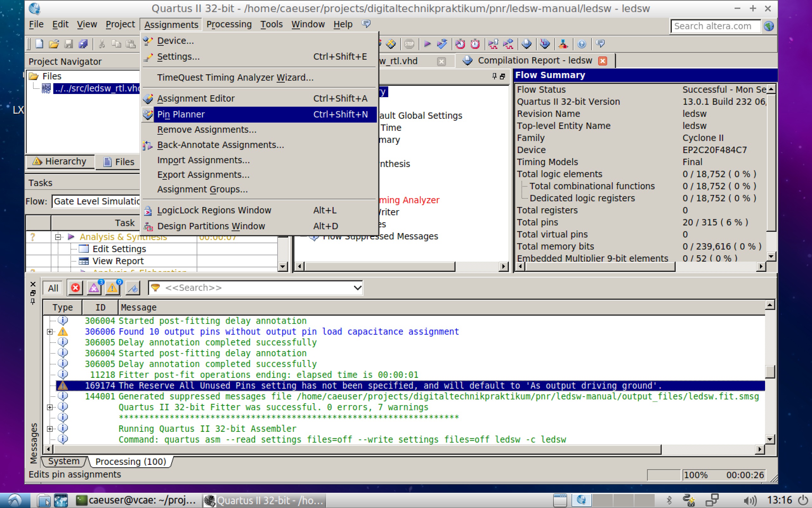Toggle the error messages filter button
The image size is (812, 508).
click(75, 288)
